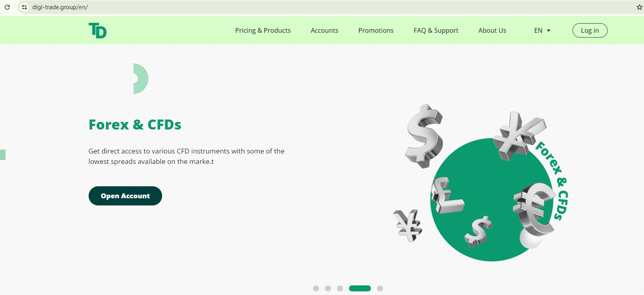Open the Promotions menu item
The image size is (644, 295).
[x=376, y=30]
